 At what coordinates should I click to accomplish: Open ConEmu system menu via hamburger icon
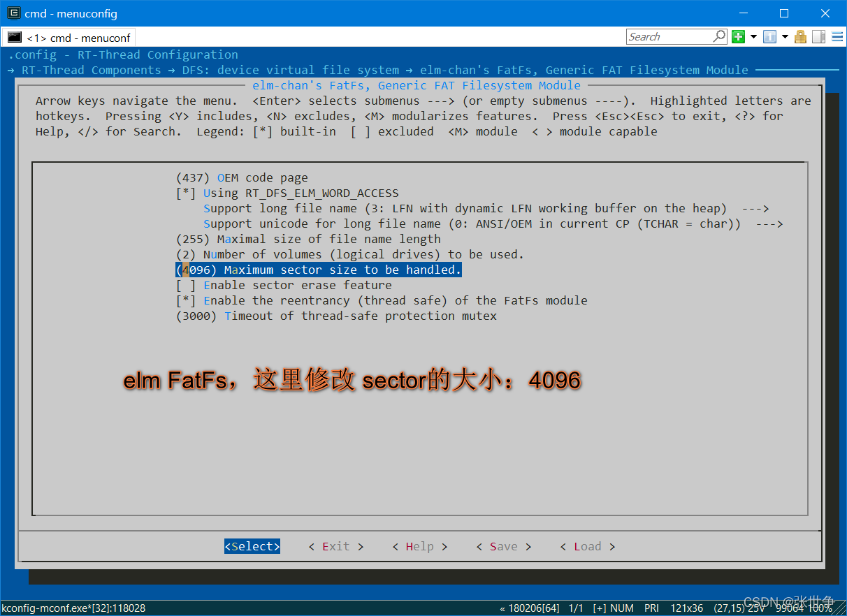click(x=837, y=36)
